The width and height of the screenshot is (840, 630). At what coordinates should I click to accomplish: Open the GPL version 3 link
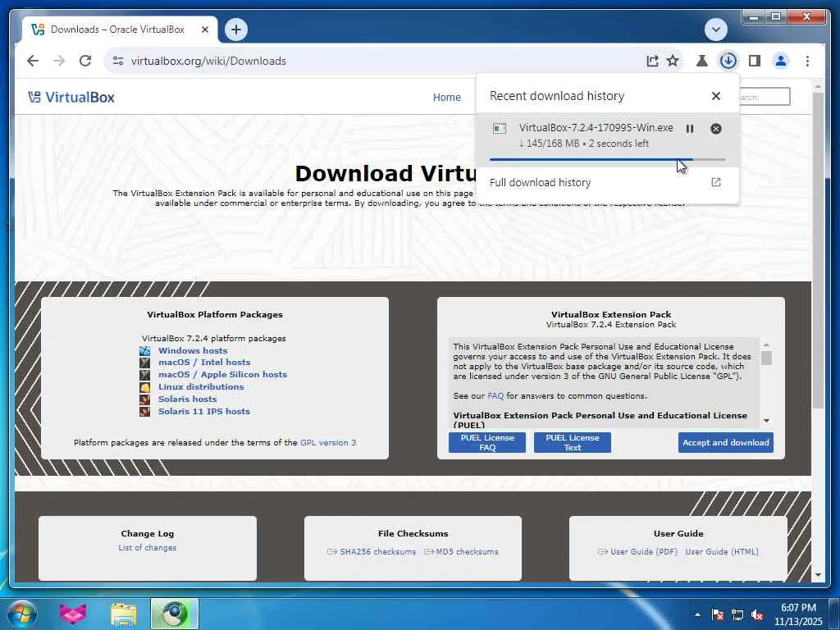[x=328, y=442]
